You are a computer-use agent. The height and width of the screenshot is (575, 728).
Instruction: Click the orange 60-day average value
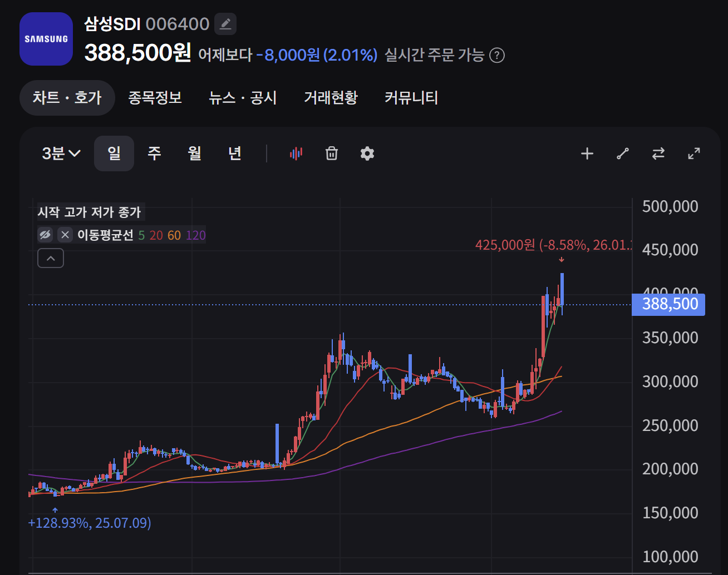coord(174,235)
